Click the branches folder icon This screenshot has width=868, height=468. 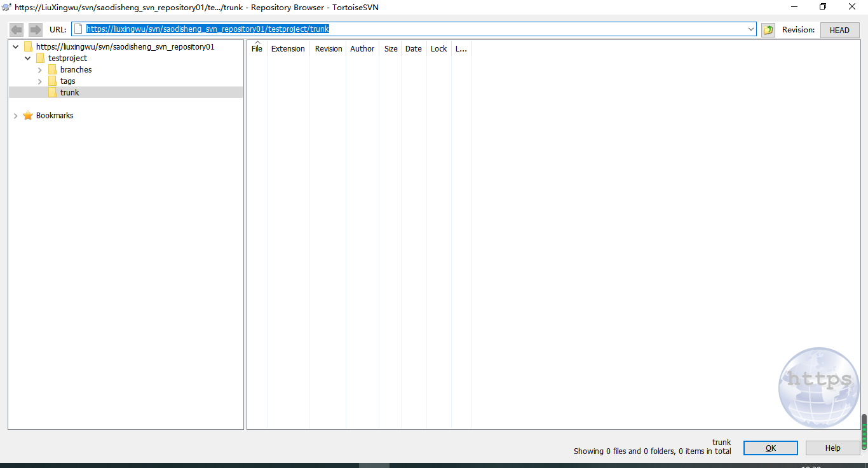pyautogui.click(x=52, y=70)
